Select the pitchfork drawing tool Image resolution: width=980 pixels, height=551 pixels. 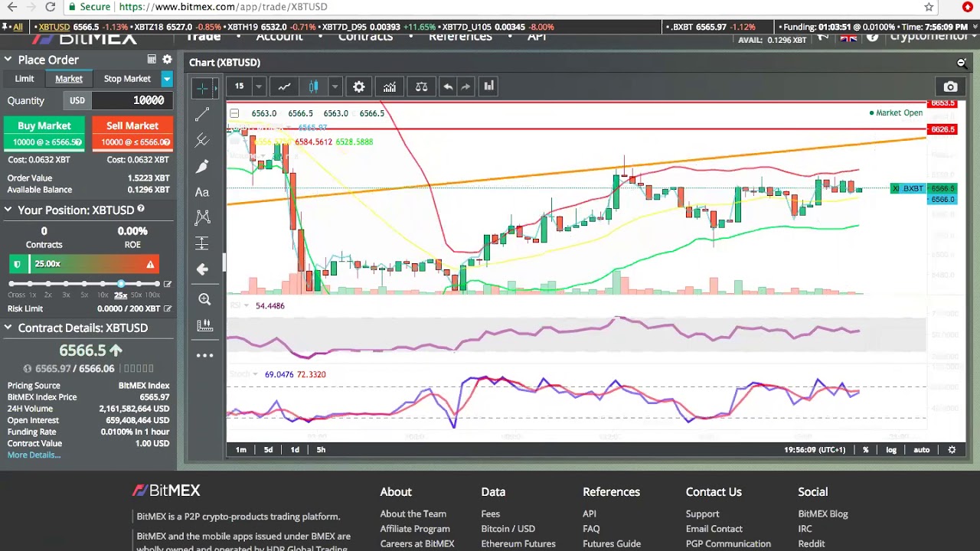point(202,140)
